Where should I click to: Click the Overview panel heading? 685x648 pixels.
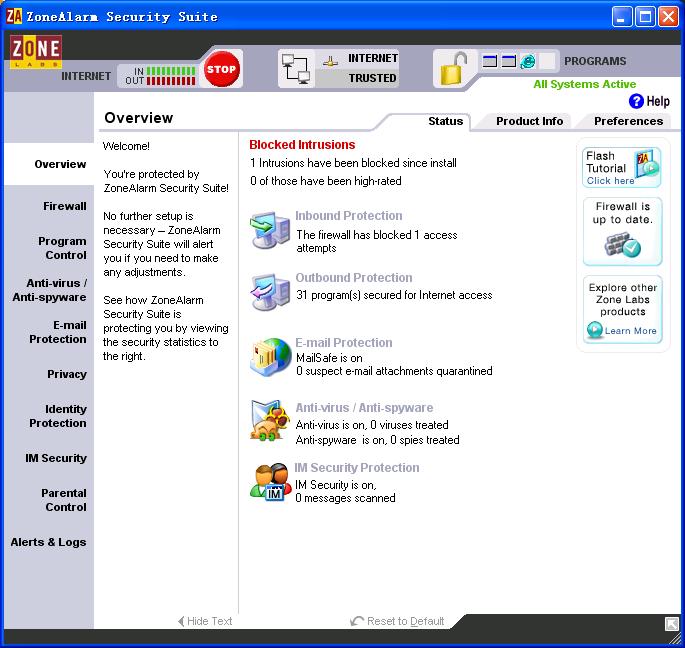coord(138,118)
